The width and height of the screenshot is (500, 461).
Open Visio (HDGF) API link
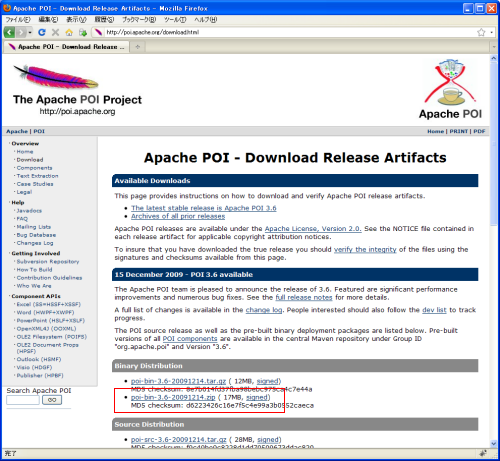(x=34, y=367)
